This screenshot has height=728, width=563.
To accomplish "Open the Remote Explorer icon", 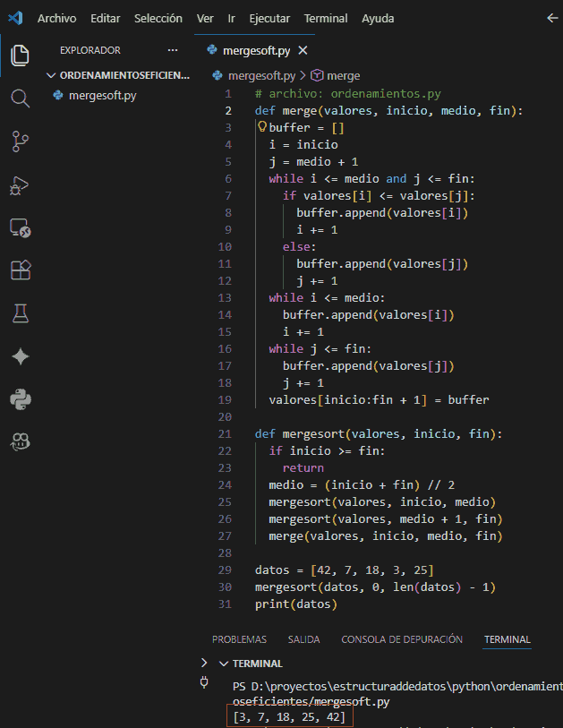I will pyautogui.click(x=20, y=228).
